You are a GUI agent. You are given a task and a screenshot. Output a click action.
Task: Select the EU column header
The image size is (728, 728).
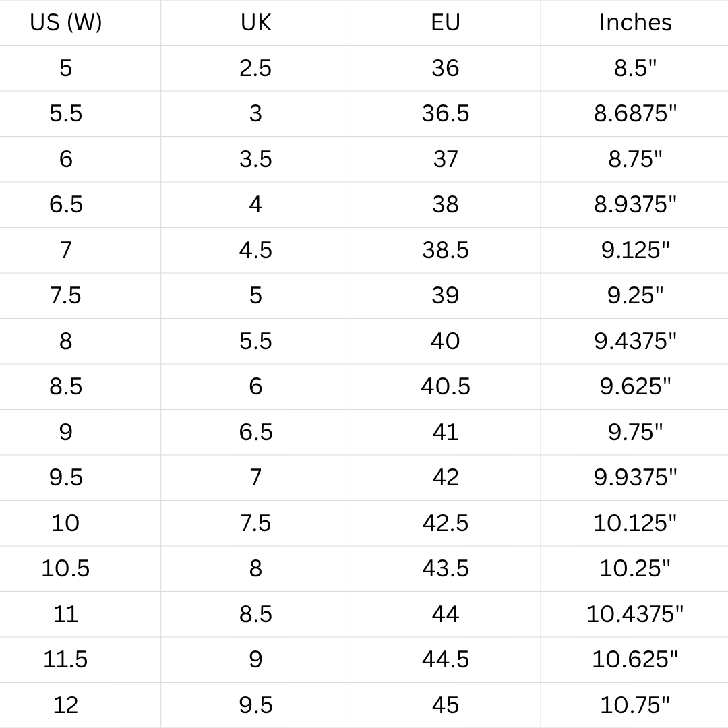[x=446, y=22]
